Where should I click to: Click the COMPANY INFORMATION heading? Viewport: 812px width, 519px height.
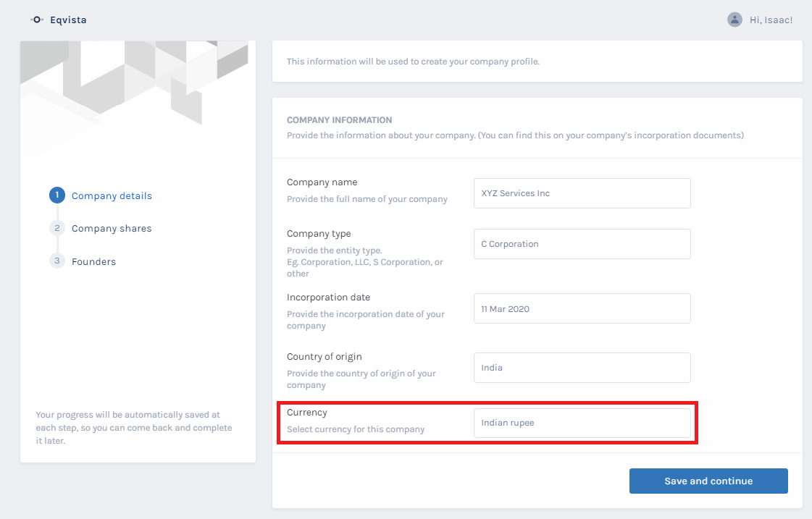point(339,120)
